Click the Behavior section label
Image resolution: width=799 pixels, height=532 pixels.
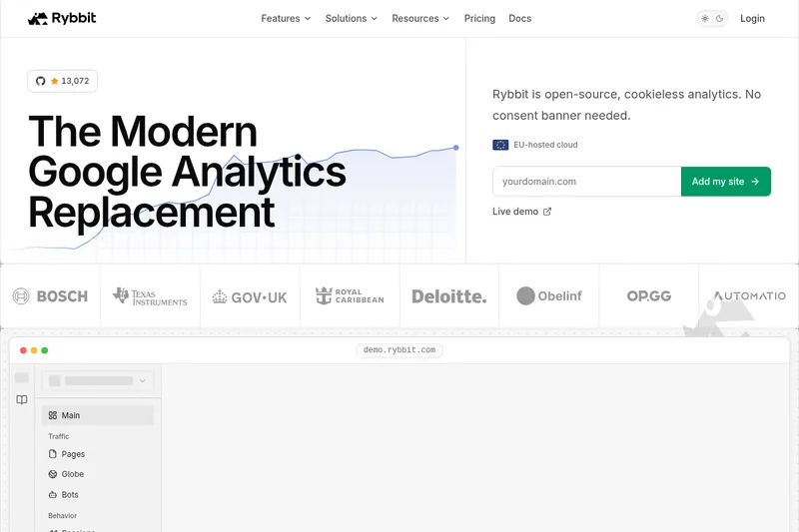62,516
